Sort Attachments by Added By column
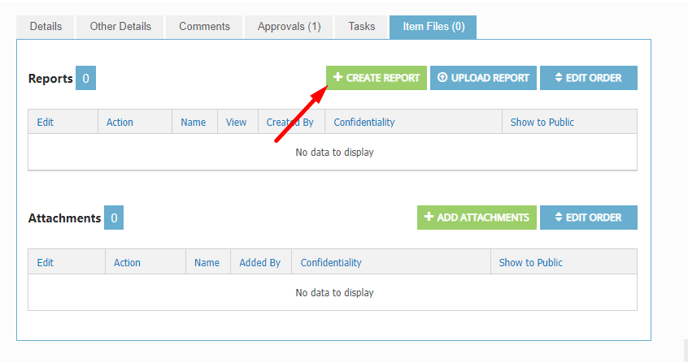The width and height of the screenshot is (688, 362). click(x=260, y=263)
